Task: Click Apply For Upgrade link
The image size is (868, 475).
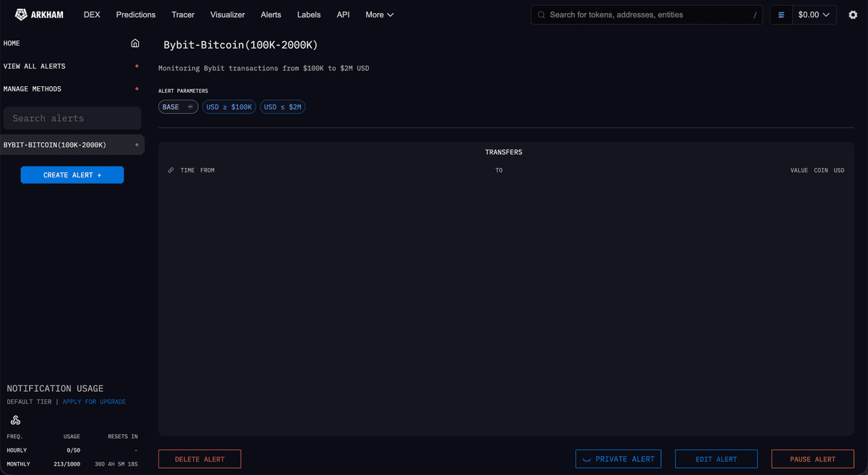Action: tap(94, 402)
